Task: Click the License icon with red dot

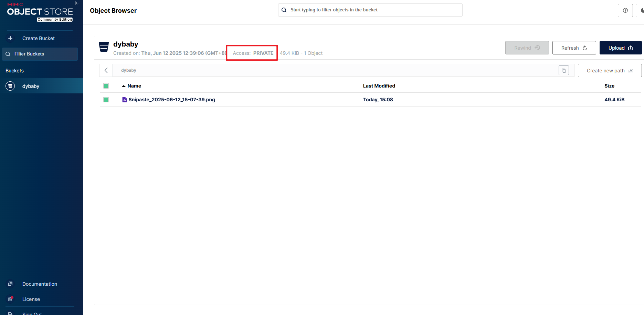Action: tap(10, 299)
